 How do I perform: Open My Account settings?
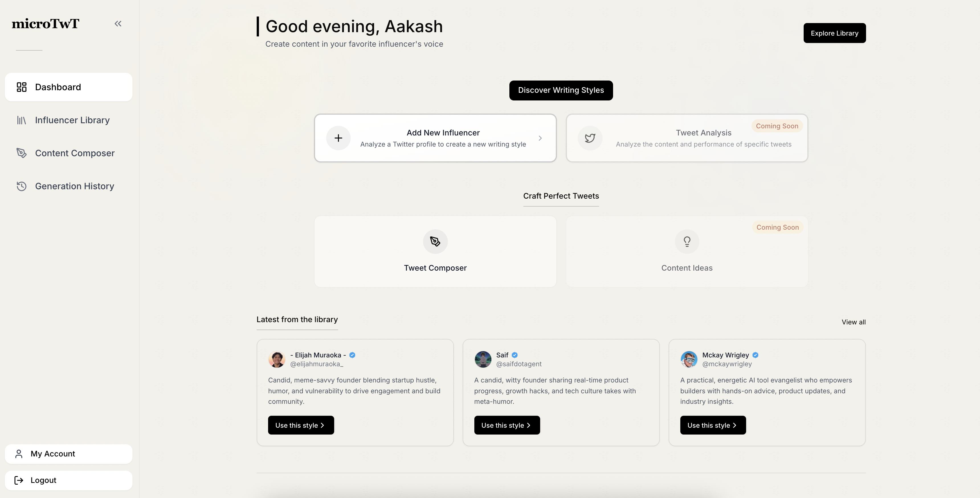(x=68, y=454)
